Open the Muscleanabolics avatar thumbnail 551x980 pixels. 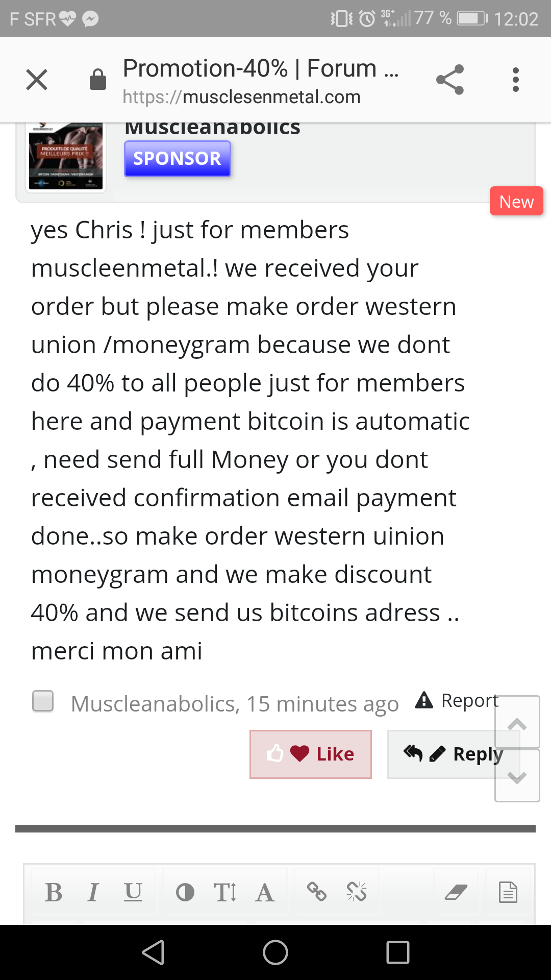pyautogui.click(x=66, y=156)
